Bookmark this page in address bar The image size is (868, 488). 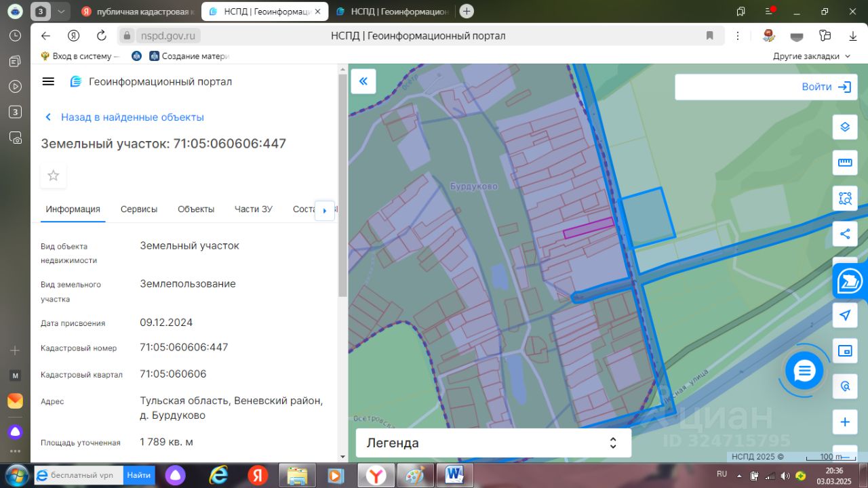pyautogui.click(x=710, y=36)
